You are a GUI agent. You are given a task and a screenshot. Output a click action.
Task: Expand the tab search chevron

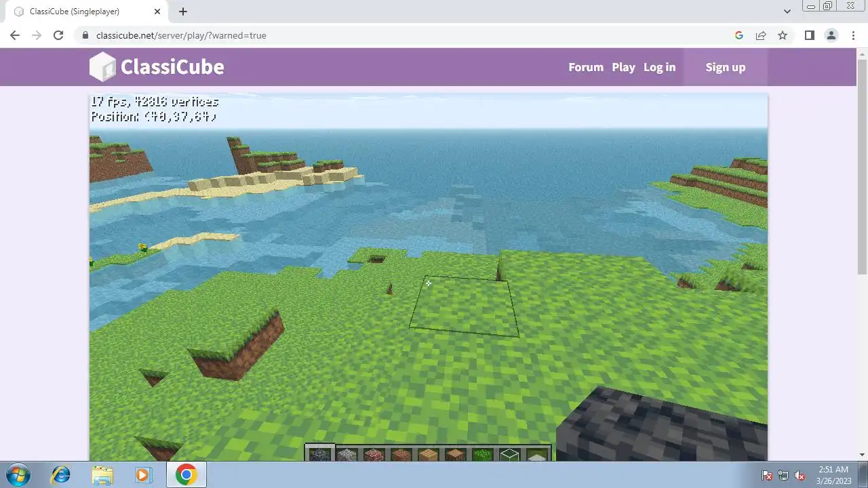point(787,12)
